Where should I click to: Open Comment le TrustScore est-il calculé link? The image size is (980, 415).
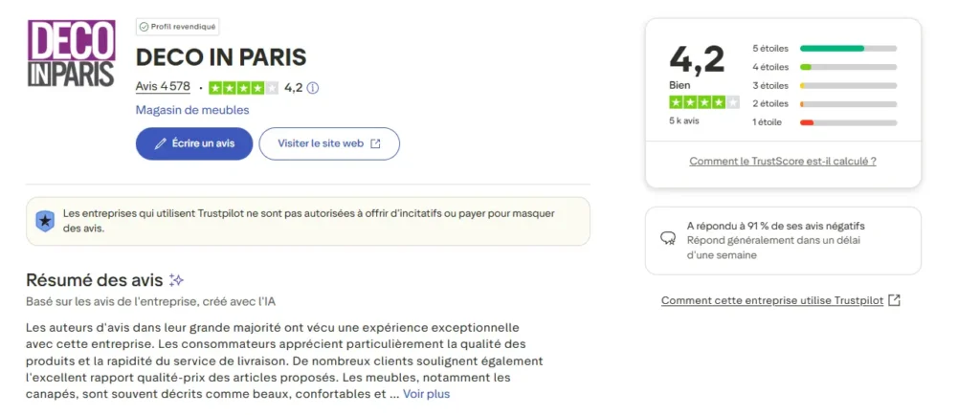pos(782,162)
